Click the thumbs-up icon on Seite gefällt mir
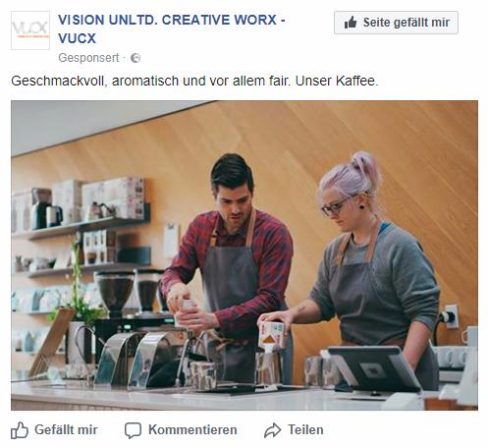488x448 pixels. [x=351, y=23]
